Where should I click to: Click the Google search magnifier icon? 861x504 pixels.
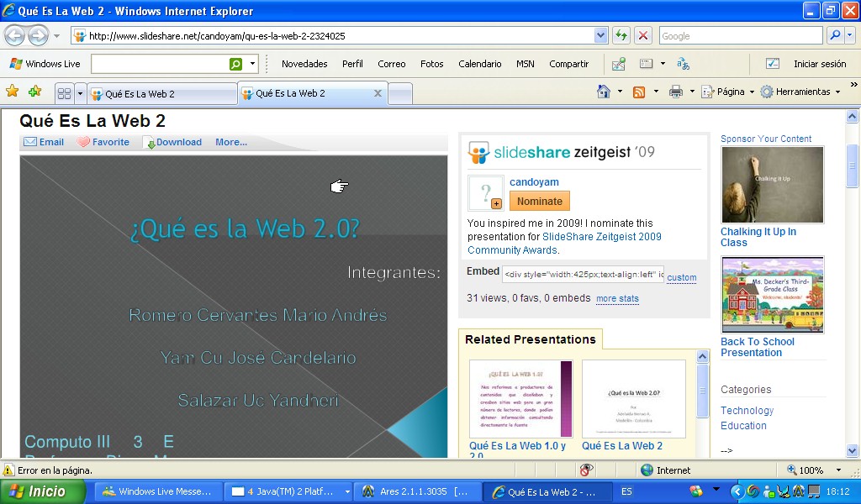tap(835, 35)
